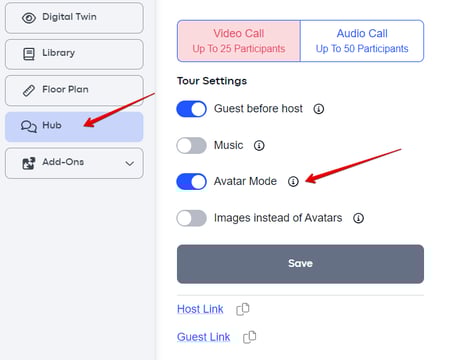Show info tooltip for Music setting
This screenshot has width=452, height=360.
[259, 145]
